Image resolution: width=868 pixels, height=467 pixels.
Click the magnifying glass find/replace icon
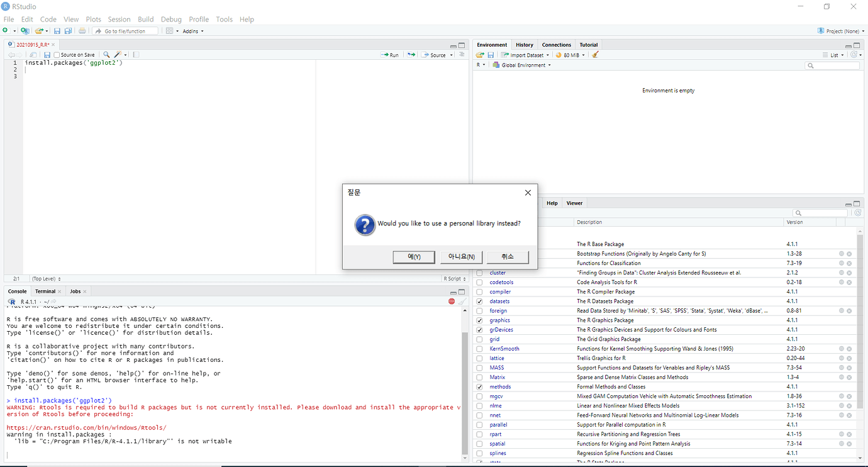click(x=105, y=55)
